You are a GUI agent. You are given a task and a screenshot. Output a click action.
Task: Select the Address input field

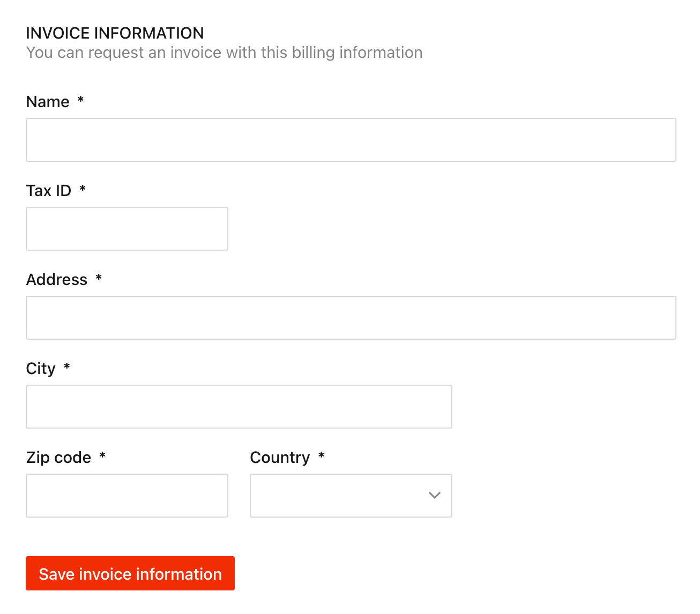351,318
